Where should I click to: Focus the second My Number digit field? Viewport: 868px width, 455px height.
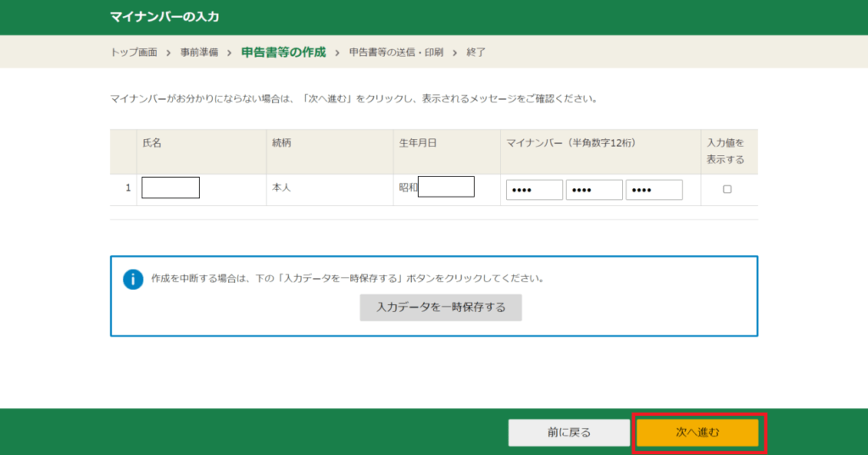coord(594,190)
